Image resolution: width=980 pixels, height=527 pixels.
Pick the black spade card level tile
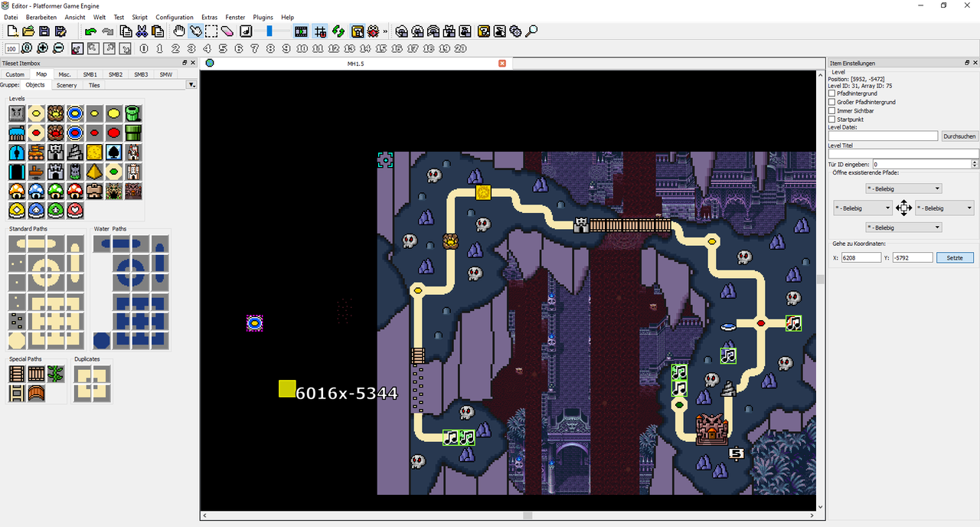[114, 152]
